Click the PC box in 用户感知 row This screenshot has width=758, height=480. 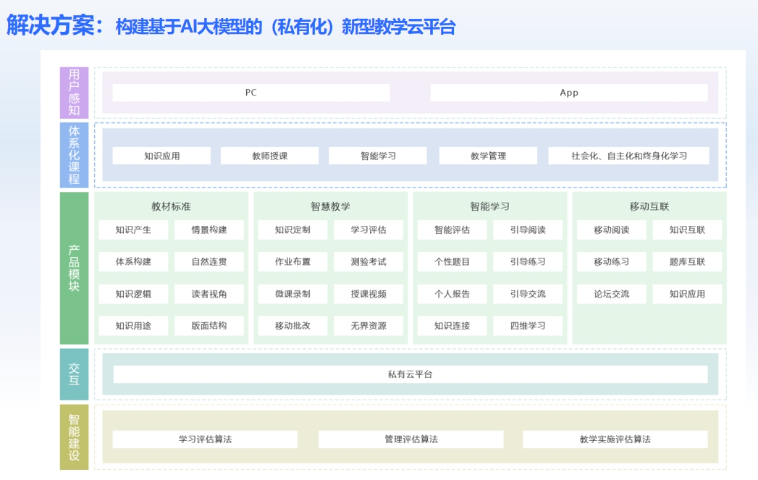pyautogui.click(x=251, y=93)
